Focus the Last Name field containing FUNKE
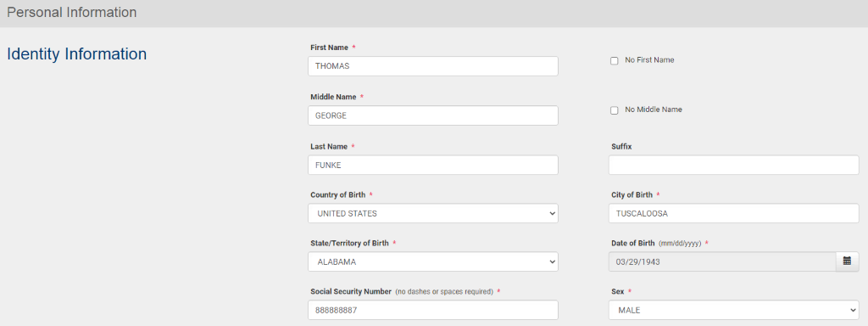 (x=433, y=165)
